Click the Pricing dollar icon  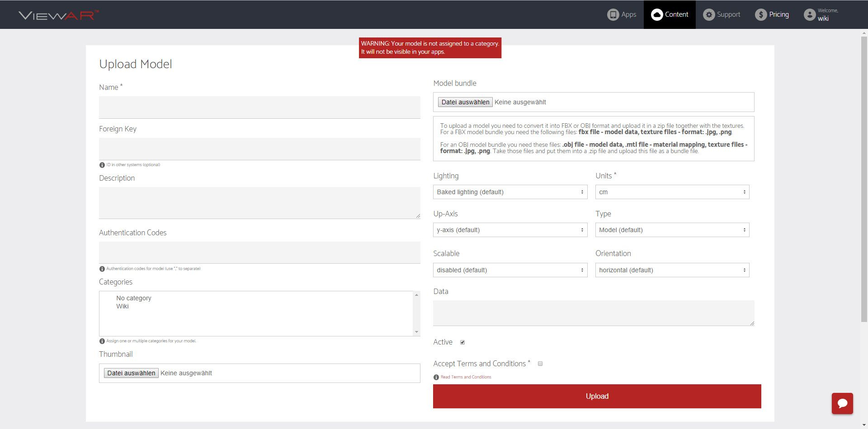pos(761,14)
